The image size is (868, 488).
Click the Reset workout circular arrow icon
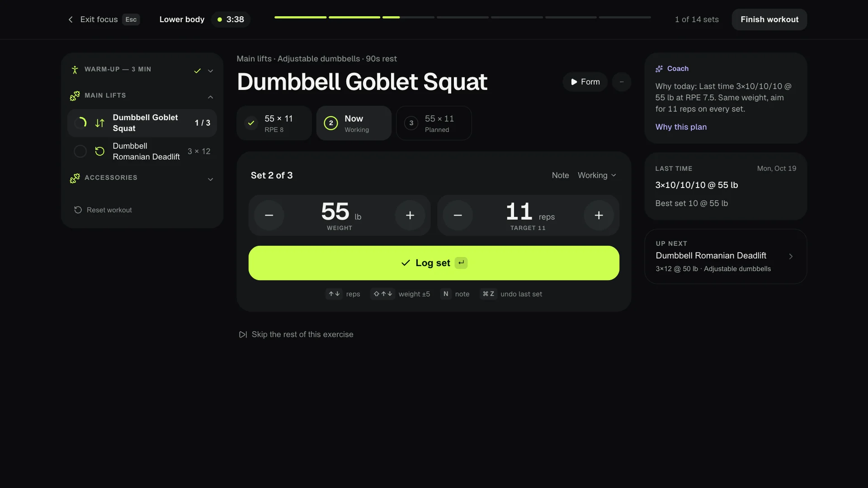[x=78, y=210]
